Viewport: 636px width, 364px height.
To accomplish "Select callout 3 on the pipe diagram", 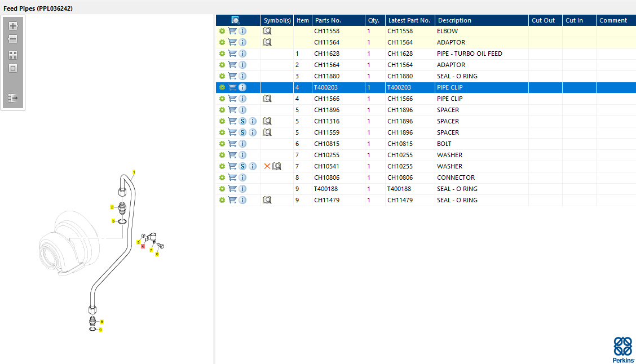I will pyautogui.click(x=113, y=221).
